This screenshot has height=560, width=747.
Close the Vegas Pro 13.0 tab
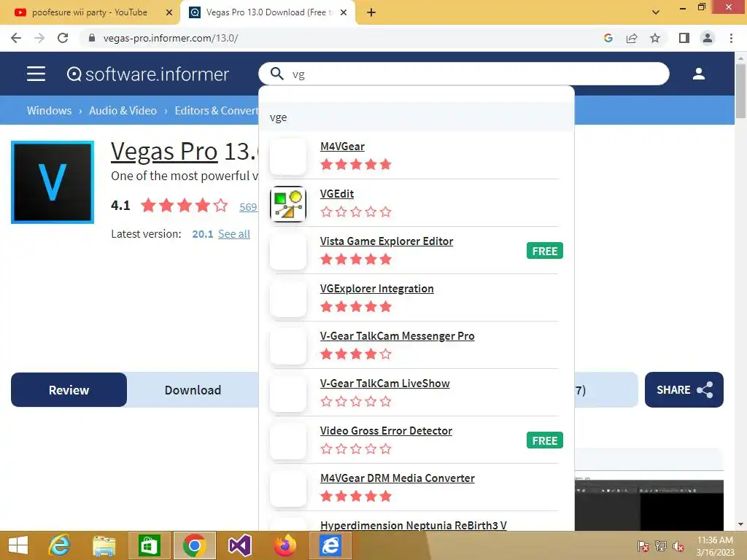point(344,12)
